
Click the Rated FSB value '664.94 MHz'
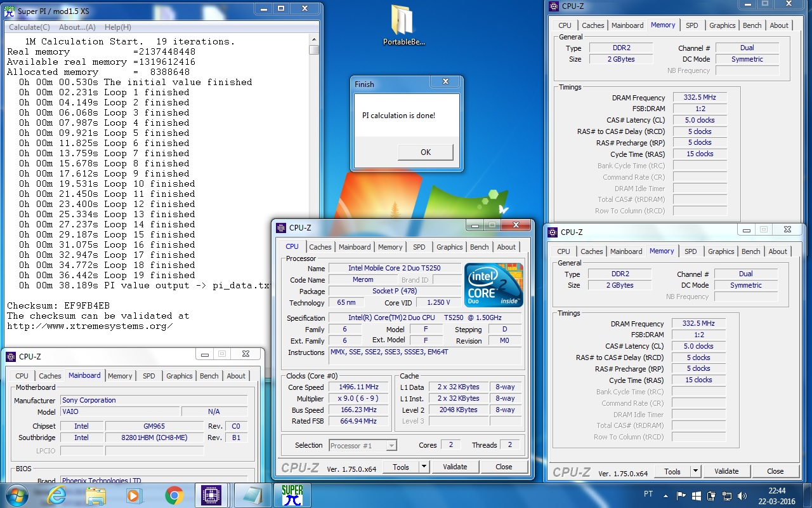click(x=359, y=421)
